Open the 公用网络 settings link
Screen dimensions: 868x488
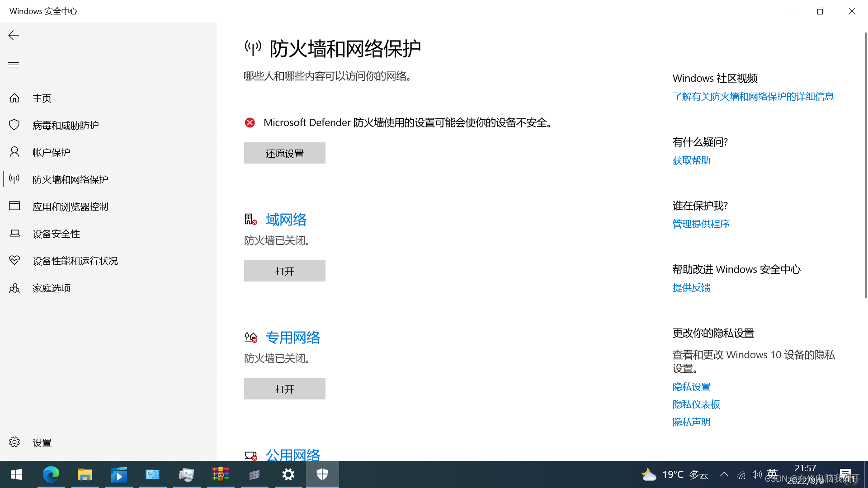(x=292, y=454)
